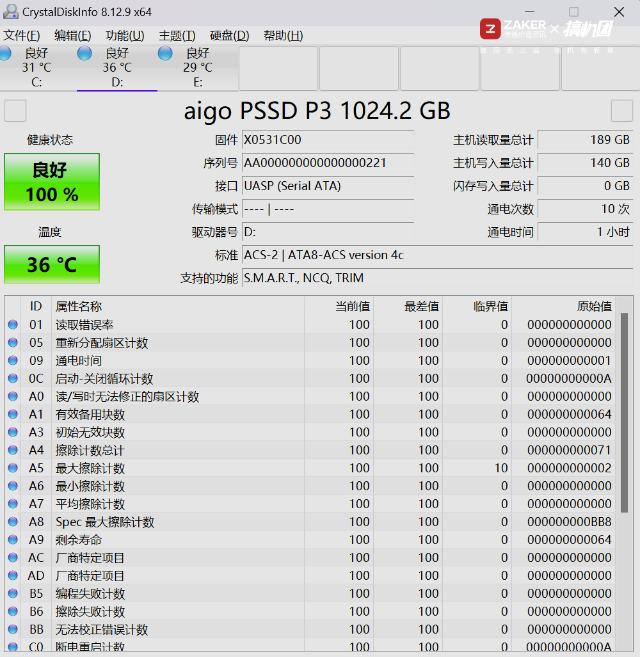Click the 接口 field UASP (Serial ATA)
The image size is (640, 657).
pos(328,186)
